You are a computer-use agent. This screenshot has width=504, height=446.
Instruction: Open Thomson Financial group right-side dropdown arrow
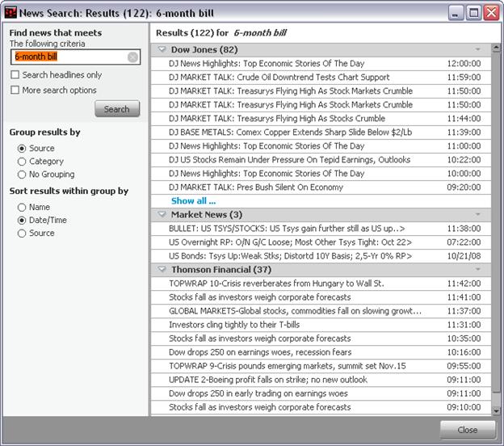(x=477, y=270)
